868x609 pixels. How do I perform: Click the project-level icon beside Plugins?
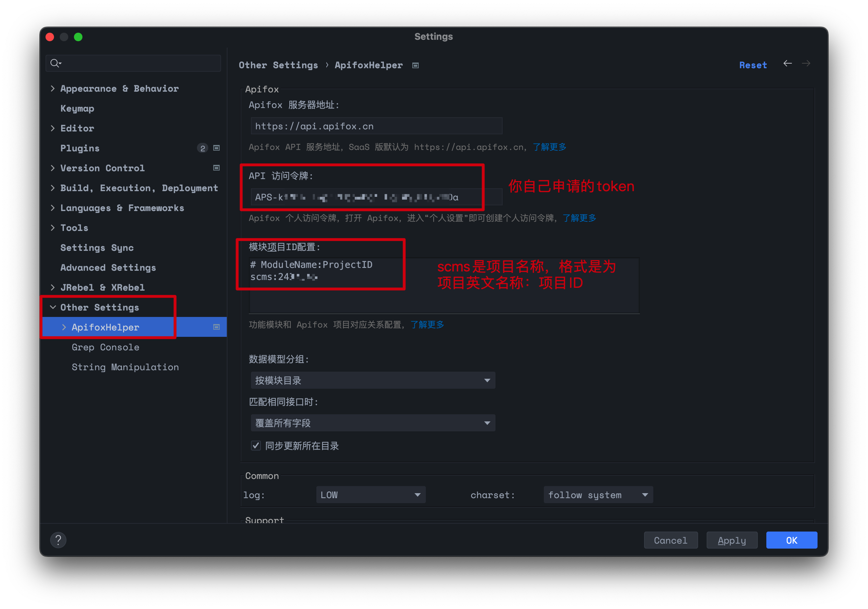click(x=216, y=148)
